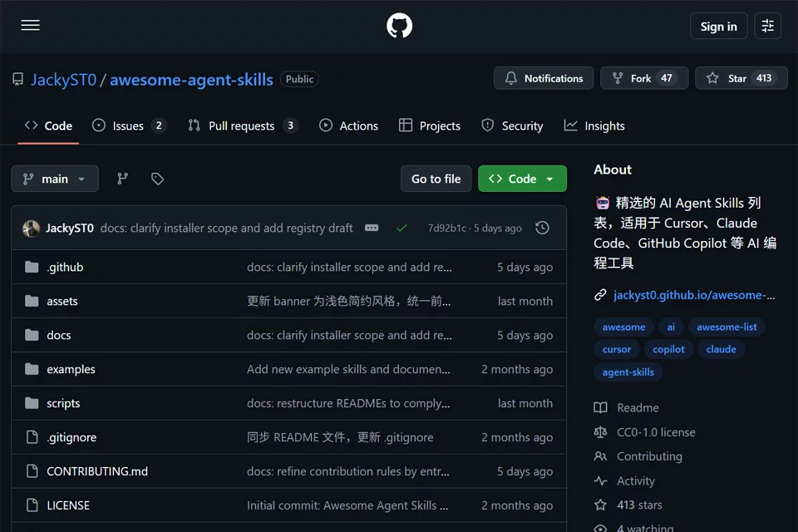Screen dimensions: 798x532
Task: Click the copilot topic tag
Action: 668,349
